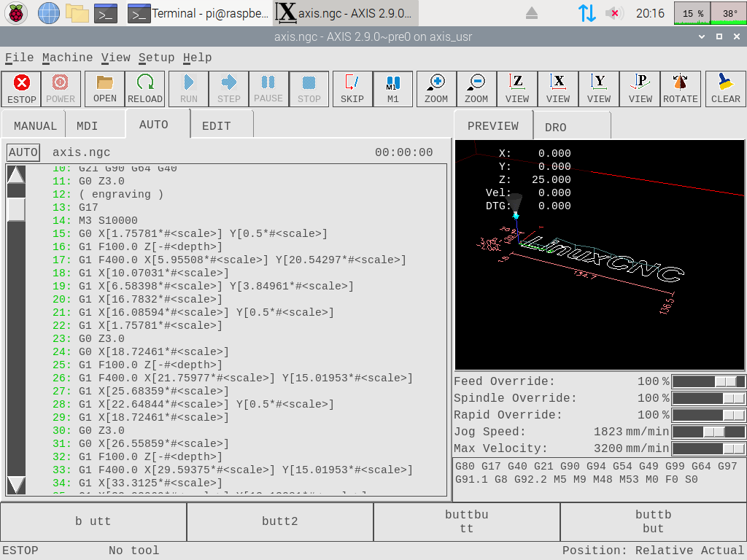Click the eject media tray icon
The height and width of the screenshot is (560, 747).
[532, 13]
